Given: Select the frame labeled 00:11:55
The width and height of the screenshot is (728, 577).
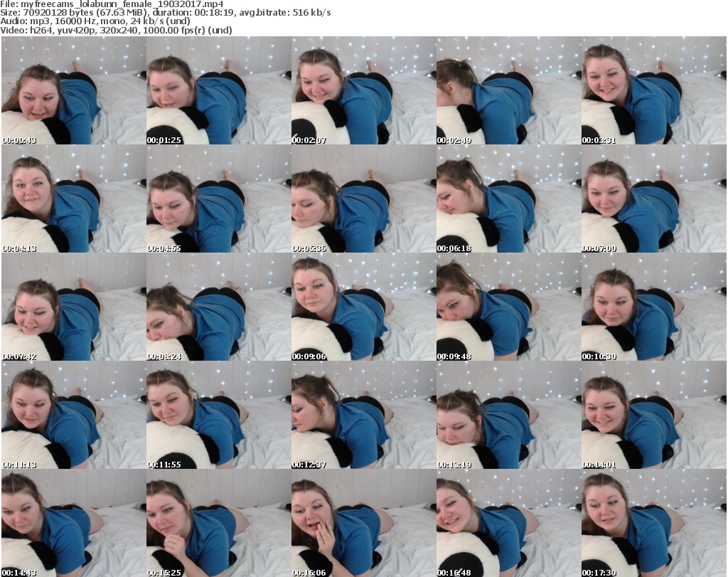Looking at the screenshot, I should click(219, 415).
